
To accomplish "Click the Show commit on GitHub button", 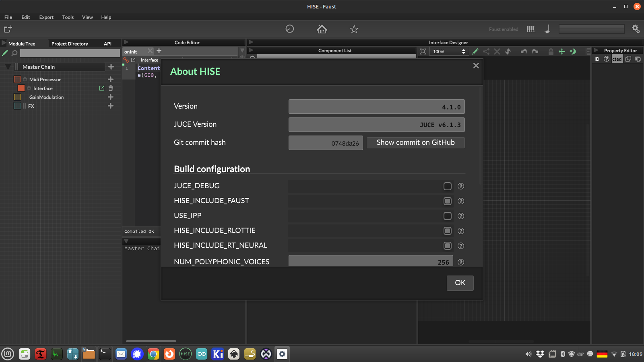I will pos(415,142).
